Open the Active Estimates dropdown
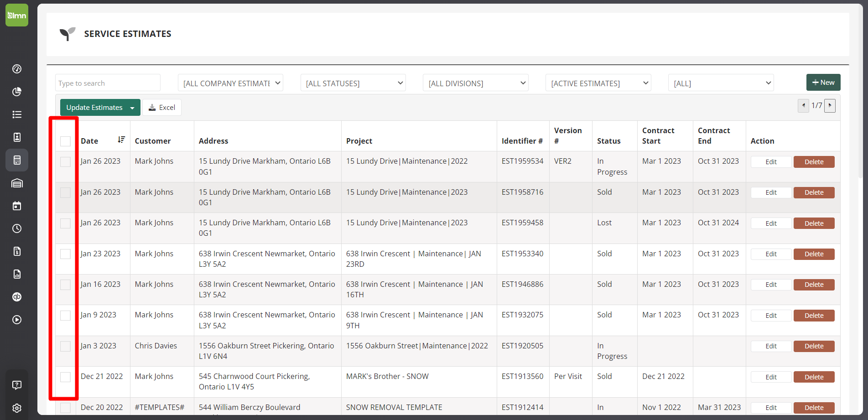868x420 pixels. 598,83
